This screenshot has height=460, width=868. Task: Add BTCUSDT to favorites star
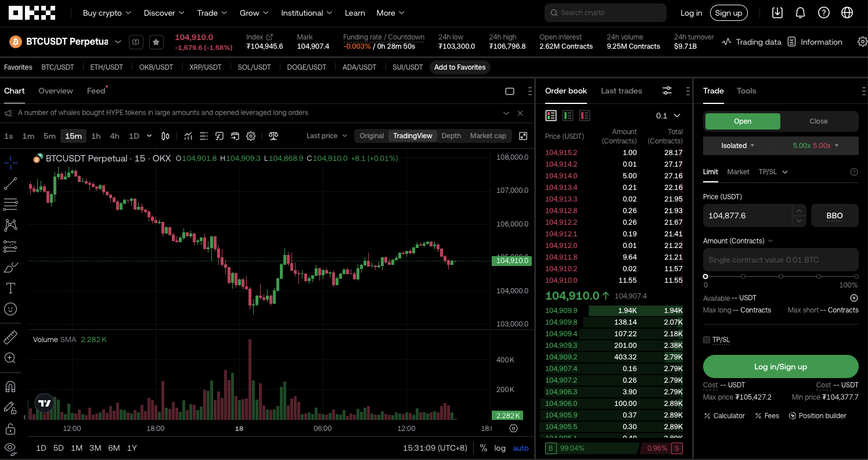(156, 42)
